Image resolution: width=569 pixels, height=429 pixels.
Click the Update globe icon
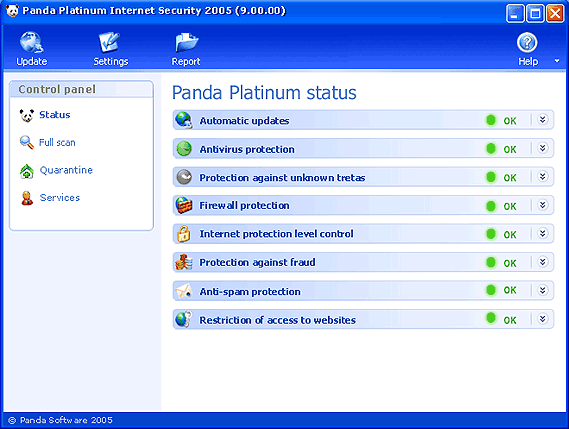32,42
